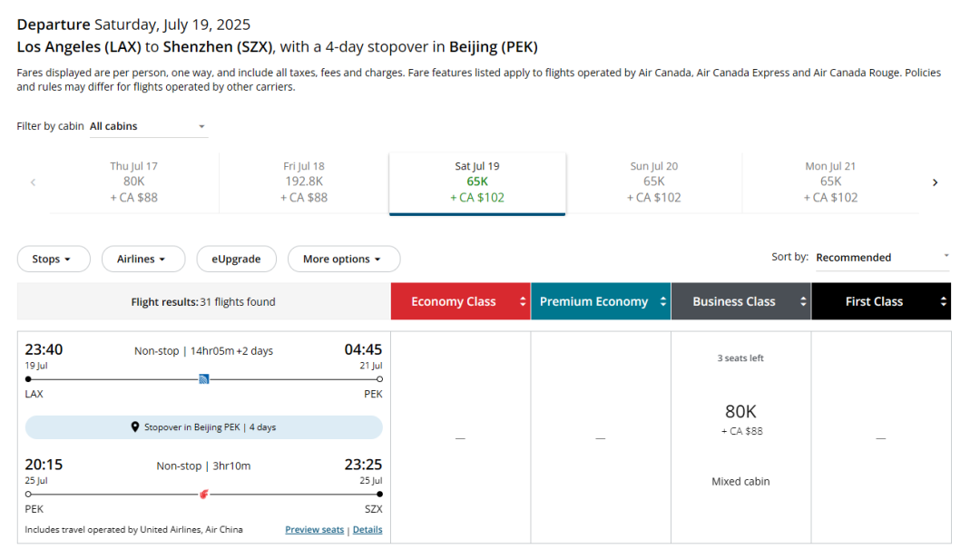Click the Air China logo on PEK-SZX segment

(203, 495)
